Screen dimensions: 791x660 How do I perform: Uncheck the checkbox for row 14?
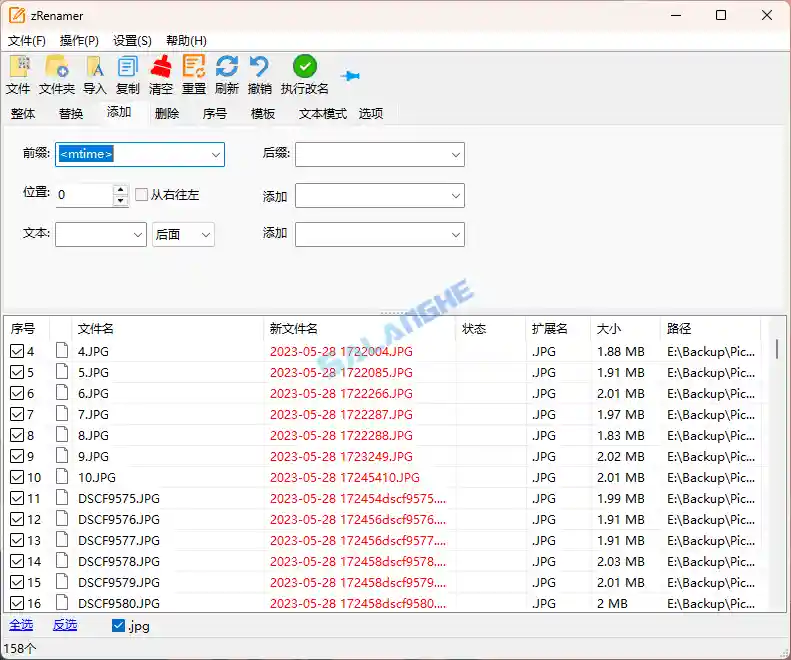(17, 562)
